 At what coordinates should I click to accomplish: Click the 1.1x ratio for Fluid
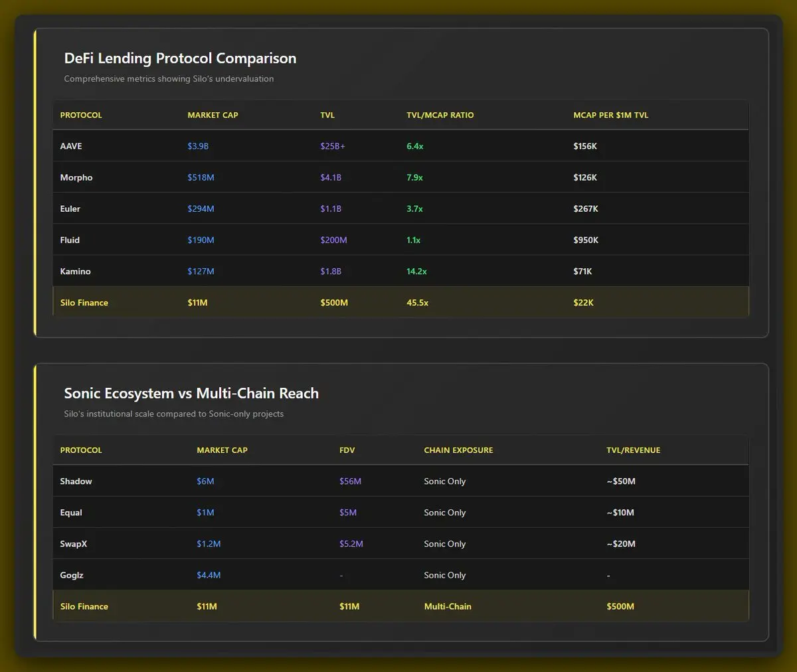click(x=413, y=240)
